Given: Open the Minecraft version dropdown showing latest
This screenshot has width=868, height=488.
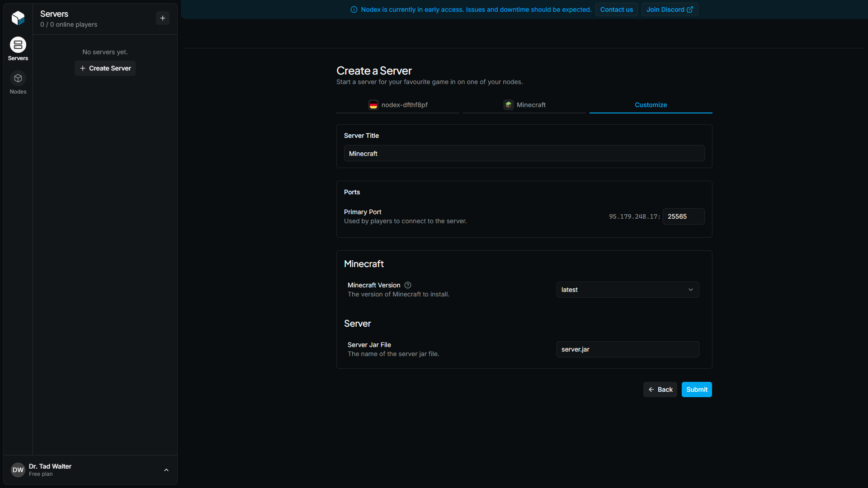Looking at the screenshot, I should tap(627, 290).
